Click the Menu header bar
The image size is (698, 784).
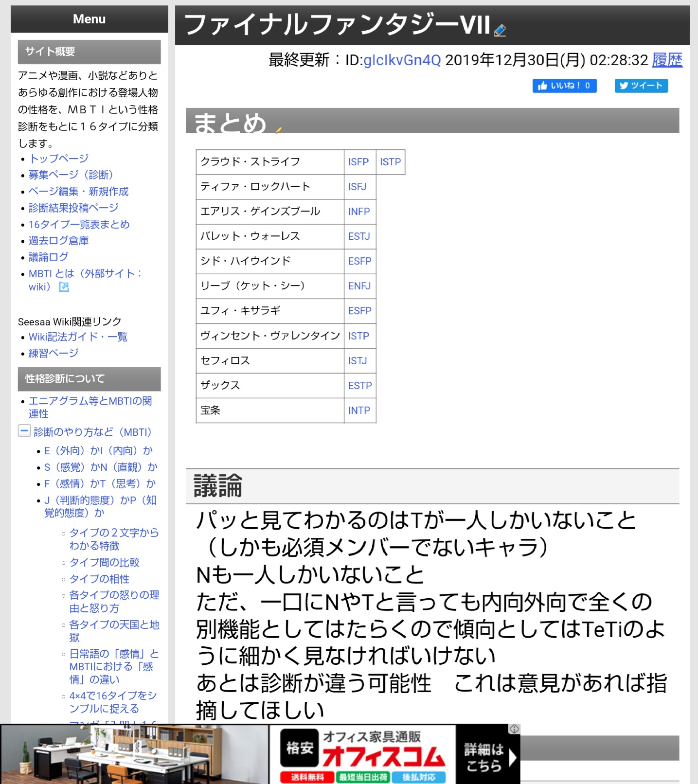coord(89,19)
